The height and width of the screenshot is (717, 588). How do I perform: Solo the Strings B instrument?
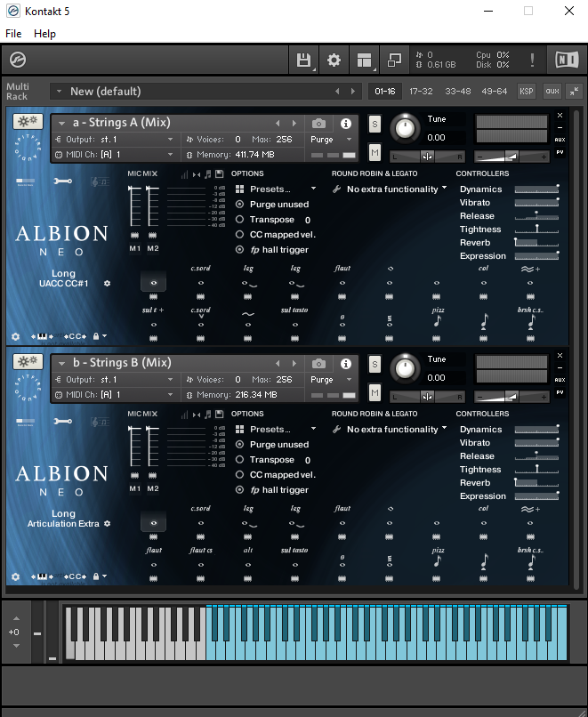[x=375, y=364]
